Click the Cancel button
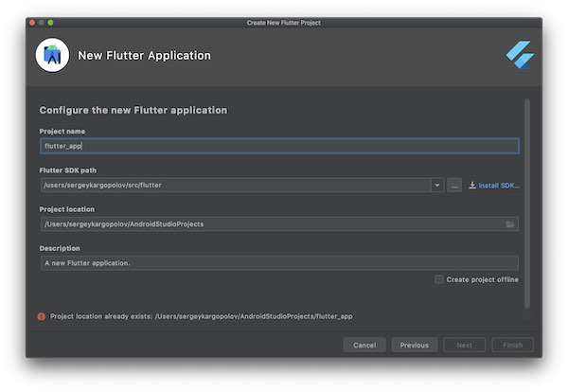 364,345
